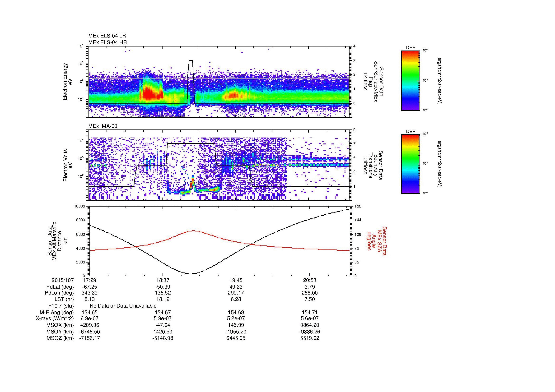
Task: Click the MSOZ value '5519.62'
Action: coord(310,338)
